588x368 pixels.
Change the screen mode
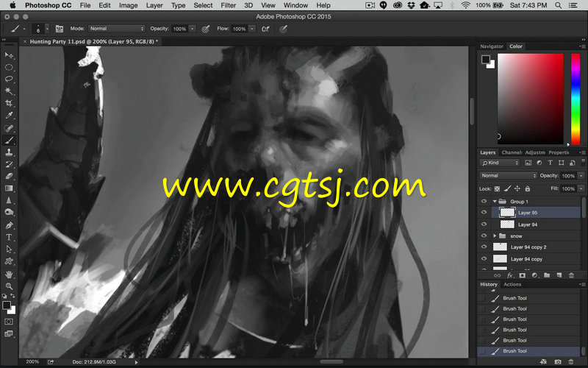coord(9,334)
